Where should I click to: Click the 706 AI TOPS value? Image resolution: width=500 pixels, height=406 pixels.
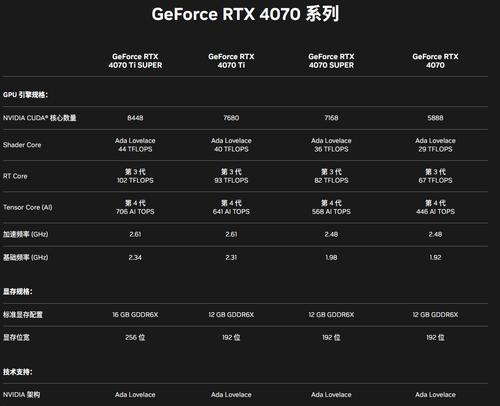pos(135,212)
